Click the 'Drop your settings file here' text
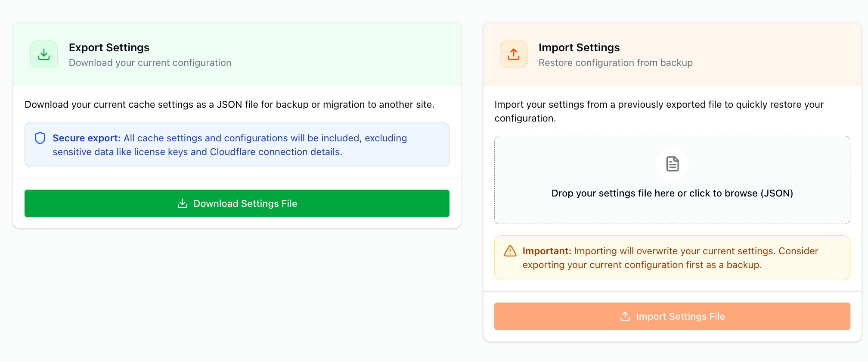Viewport: 868px width, 362px height. pyautogui.click(x=672, y=193)
